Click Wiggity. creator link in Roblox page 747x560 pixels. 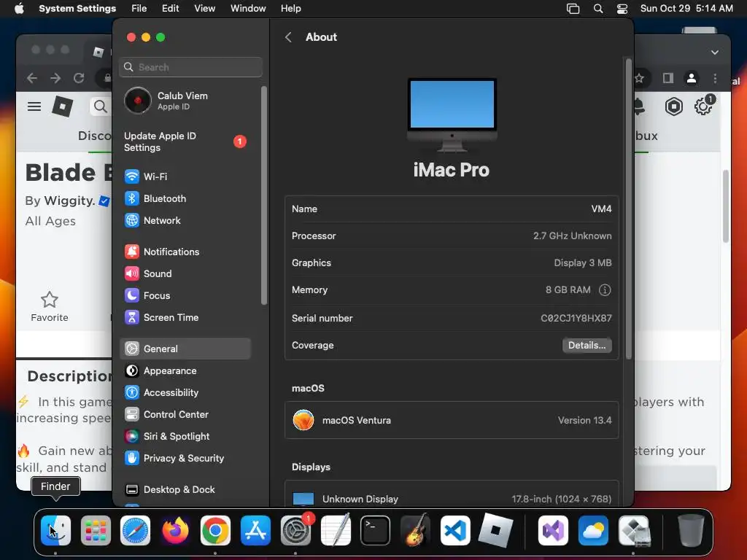[69, 201]
